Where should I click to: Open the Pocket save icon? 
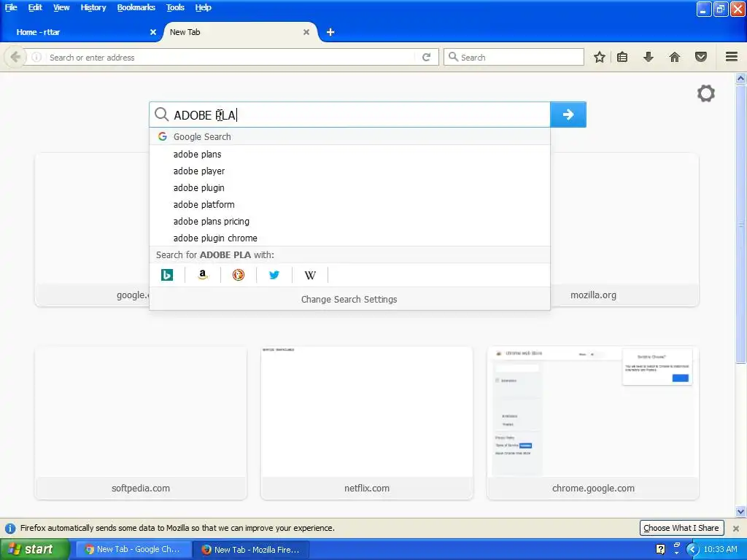[x=701, y=57]
